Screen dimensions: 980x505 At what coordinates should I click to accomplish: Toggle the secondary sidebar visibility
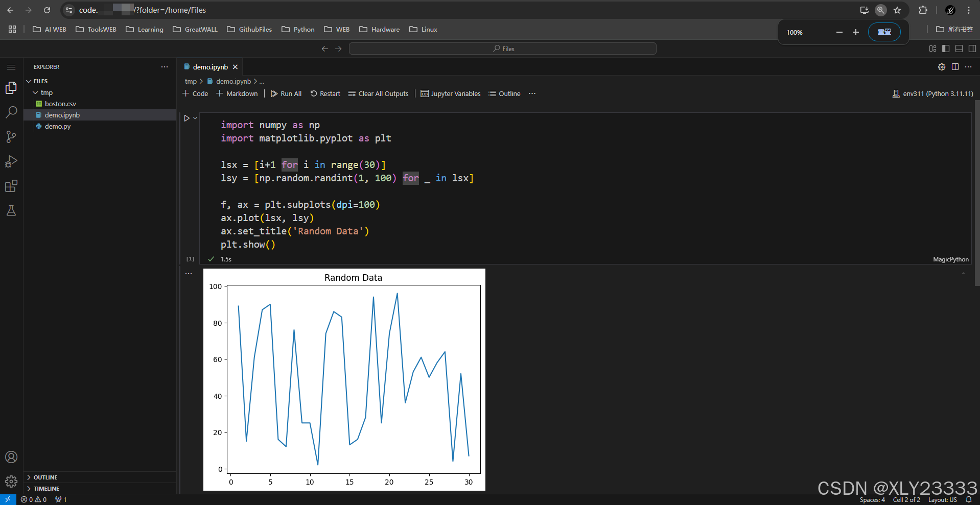coord(972,48)
